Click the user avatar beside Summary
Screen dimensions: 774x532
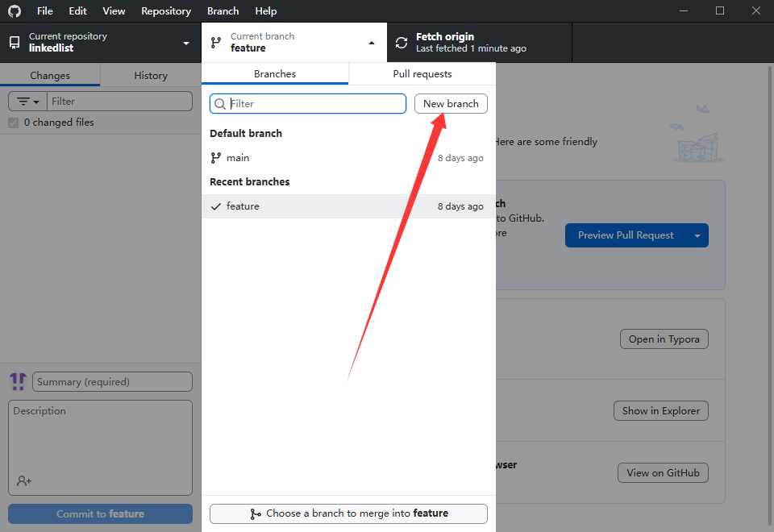[18, 381]
